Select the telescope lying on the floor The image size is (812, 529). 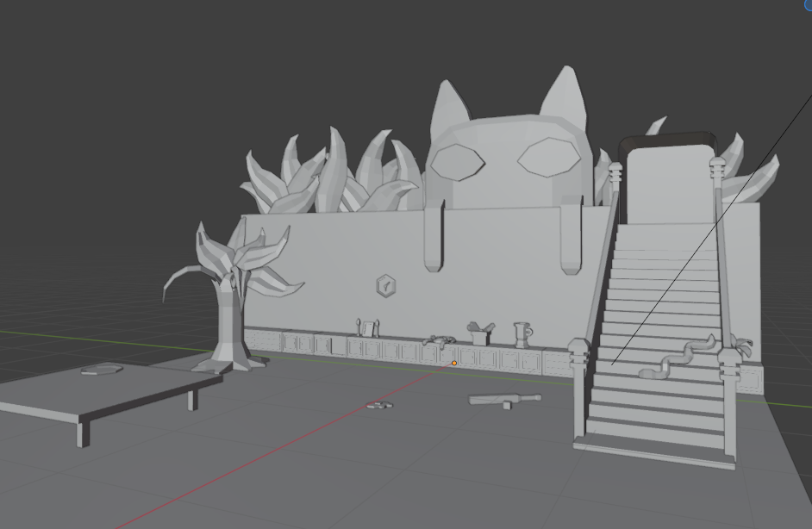pos(504,400)
